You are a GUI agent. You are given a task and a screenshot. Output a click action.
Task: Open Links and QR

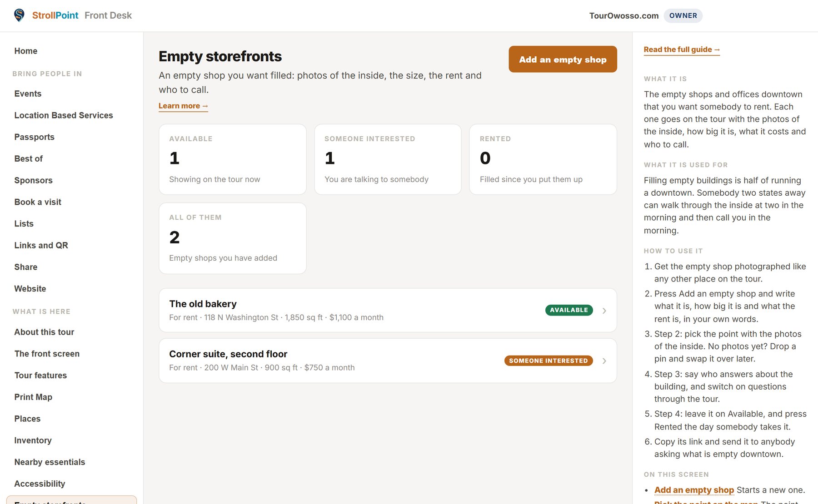[x=41, y=245]
